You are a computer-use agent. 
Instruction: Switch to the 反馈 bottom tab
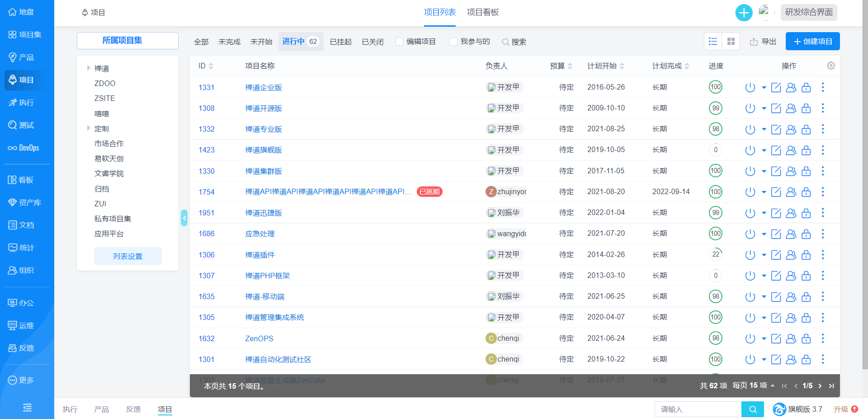tap(133, 409)
